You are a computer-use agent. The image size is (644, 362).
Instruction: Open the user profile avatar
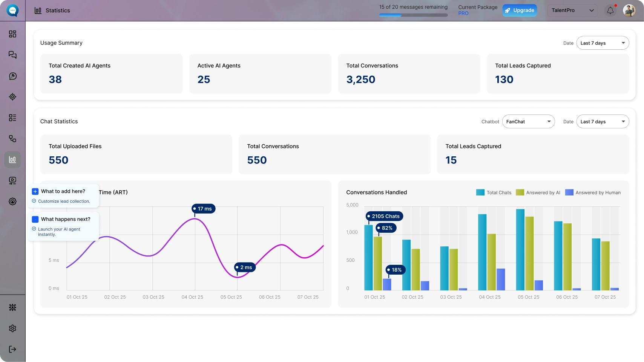coord(629,11)
